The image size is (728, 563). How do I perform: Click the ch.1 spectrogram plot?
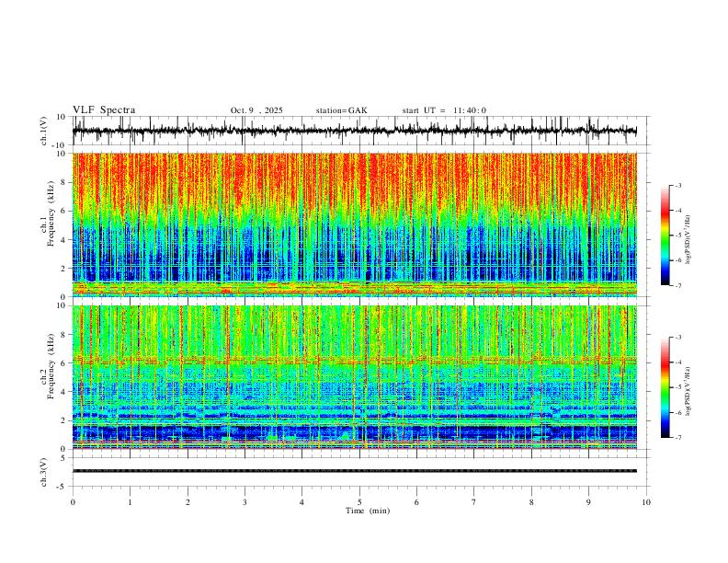click(355, 224)
